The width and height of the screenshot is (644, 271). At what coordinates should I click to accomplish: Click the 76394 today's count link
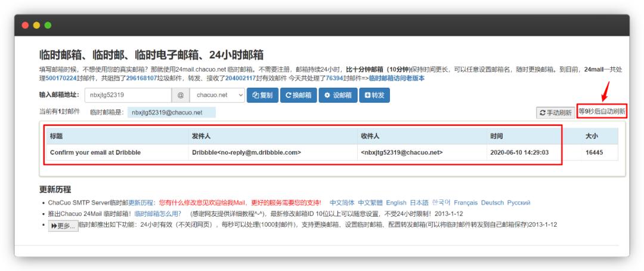(x=335, y=78)
